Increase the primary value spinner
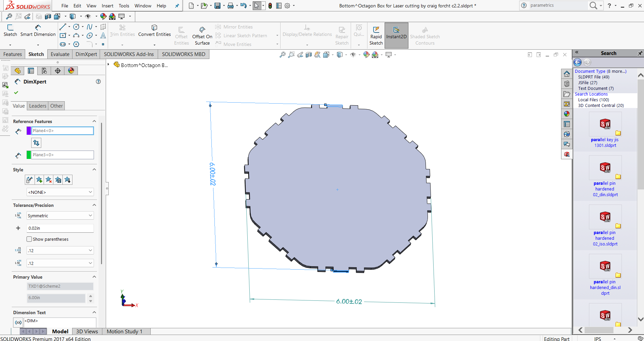The width and height of the screenshot is (644, 341). pos(90,296)
